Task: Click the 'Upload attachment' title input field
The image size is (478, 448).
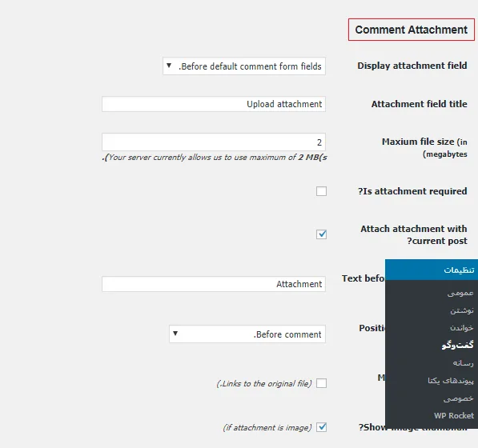Action: 214,104
